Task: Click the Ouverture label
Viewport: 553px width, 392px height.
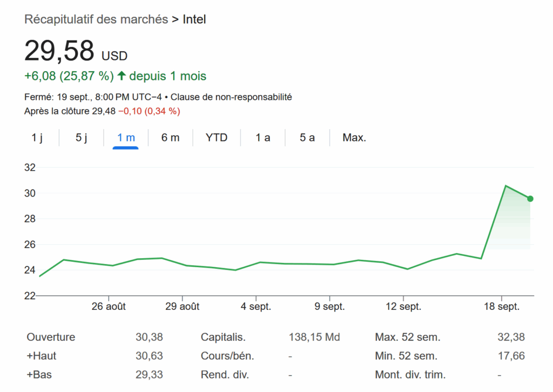Action: (51, 337)
